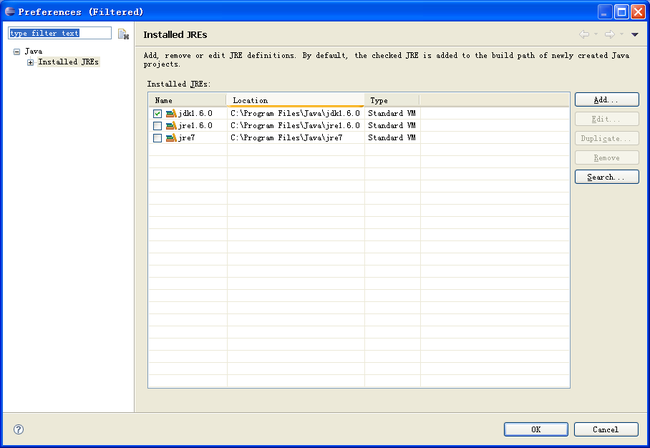Maximize the Preferences window

621,12
